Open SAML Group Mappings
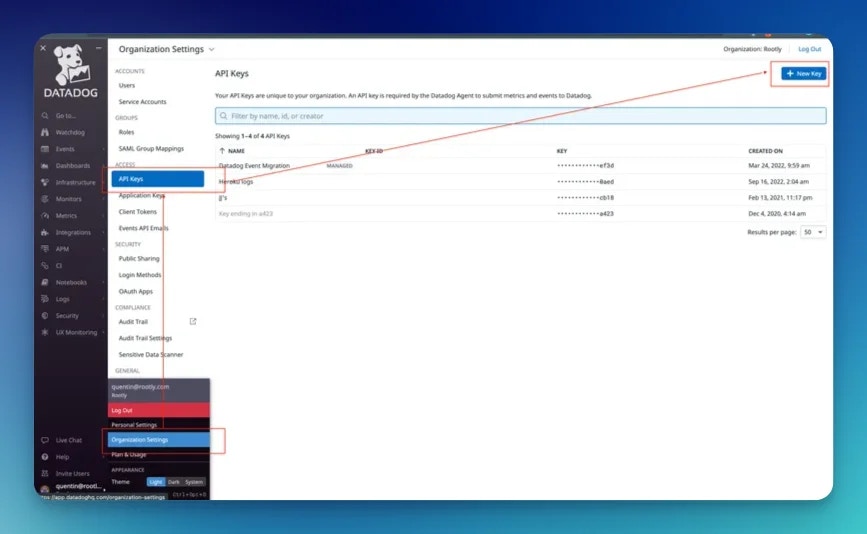Screen dimensions: 867x534 click(151, 149)
